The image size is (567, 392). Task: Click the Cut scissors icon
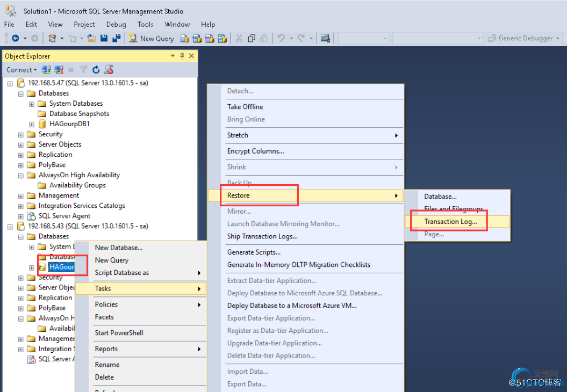(239, 38)
